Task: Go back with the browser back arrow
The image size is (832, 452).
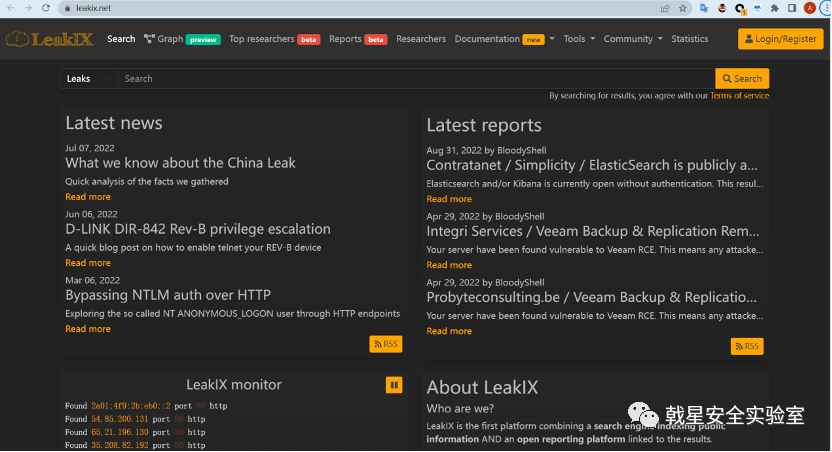Action: 11,8
